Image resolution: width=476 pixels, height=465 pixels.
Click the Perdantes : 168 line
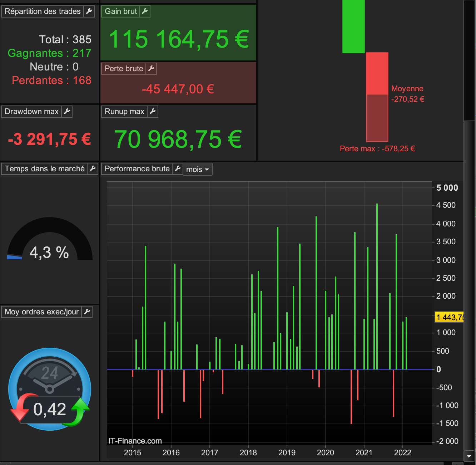(51, 80)
